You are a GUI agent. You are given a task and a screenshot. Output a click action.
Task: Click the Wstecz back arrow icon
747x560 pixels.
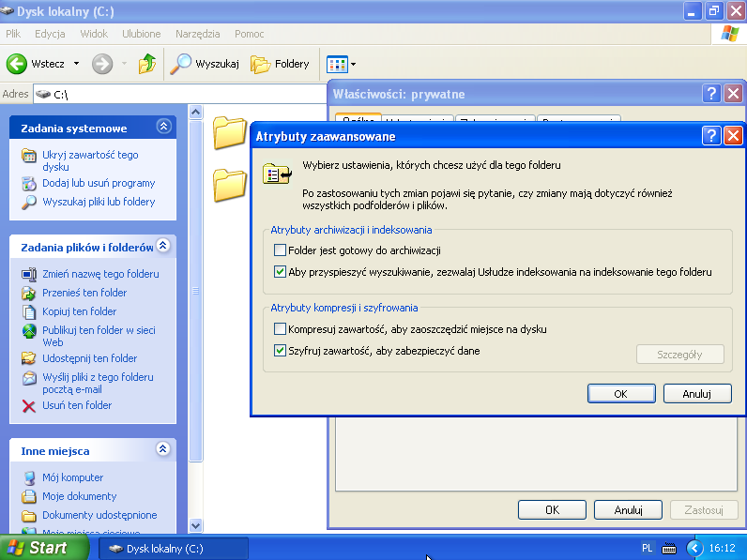(x=17, y=64)
